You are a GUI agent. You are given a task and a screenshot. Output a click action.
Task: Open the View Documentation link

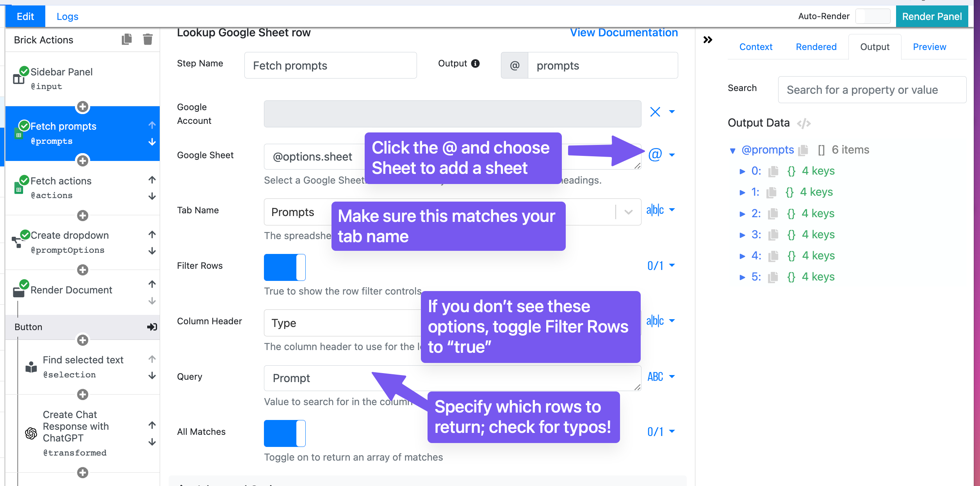[624, 32]
